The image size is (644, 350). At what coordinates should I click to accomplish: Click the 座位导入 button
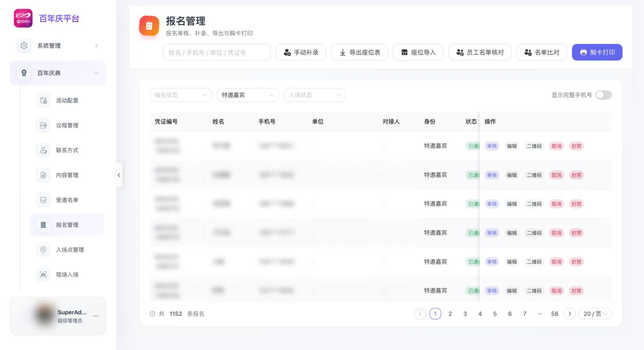coord(418,53)
